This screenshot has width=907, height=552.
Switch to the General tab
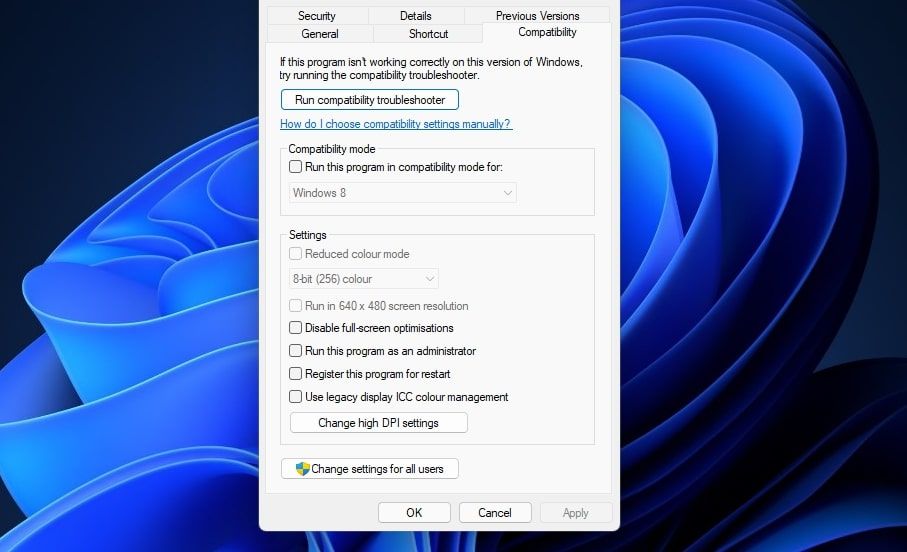(x=320, y=34)
